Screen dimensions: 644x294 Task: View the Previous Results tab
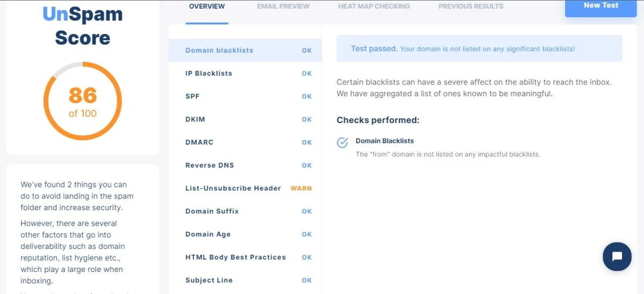tap(471, 6)
